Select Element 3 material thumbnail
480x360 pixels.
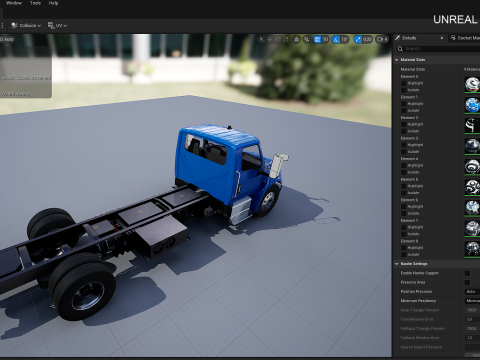point(472,146)
